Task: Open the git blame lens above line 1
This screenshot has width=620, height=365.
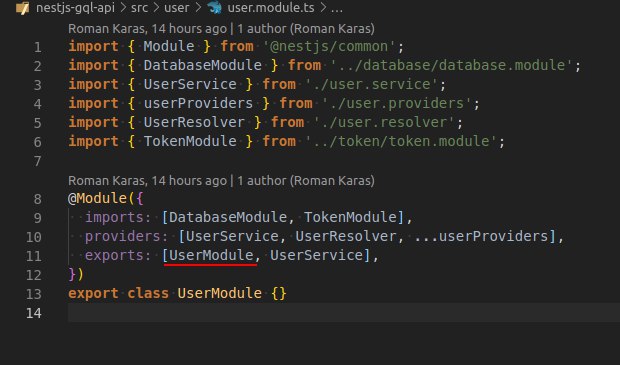Action: tap(221, 28)
